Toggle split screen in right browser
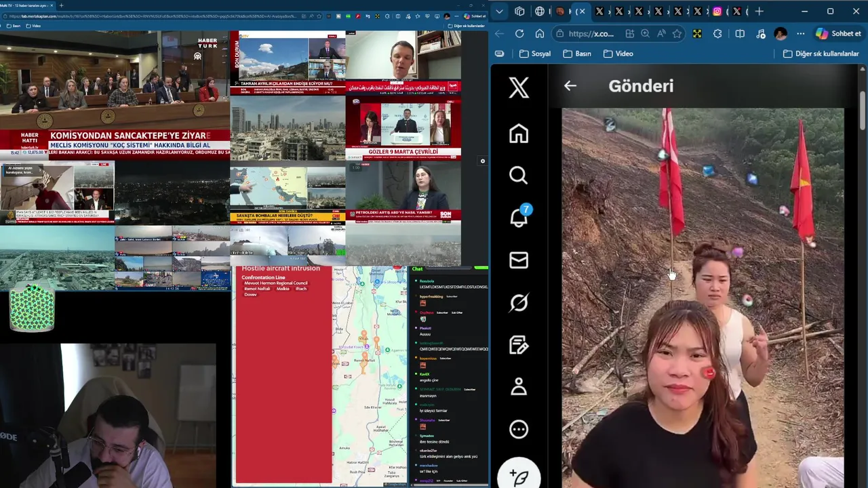The width and height of the screenshot is (868, 488). 740,34
